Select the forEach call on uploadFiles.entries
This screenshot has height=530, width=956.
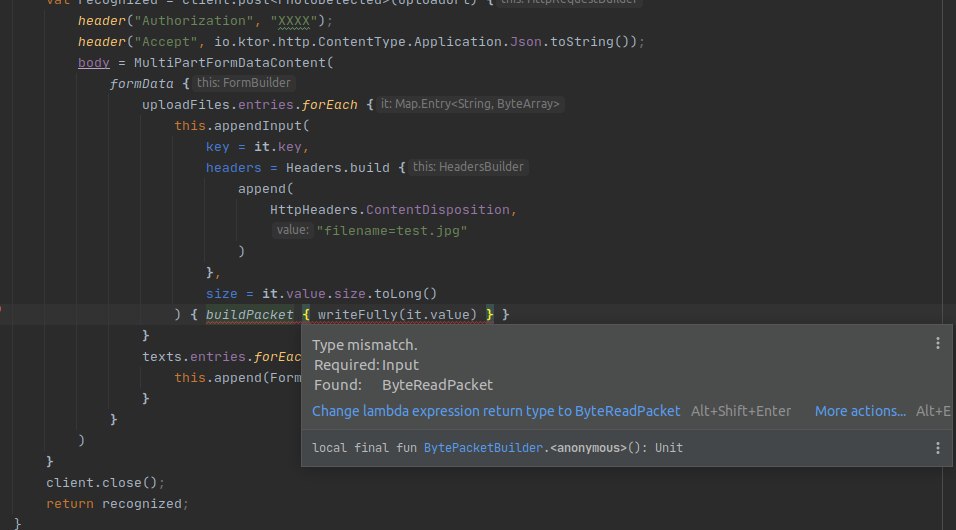tap(329, 105)
